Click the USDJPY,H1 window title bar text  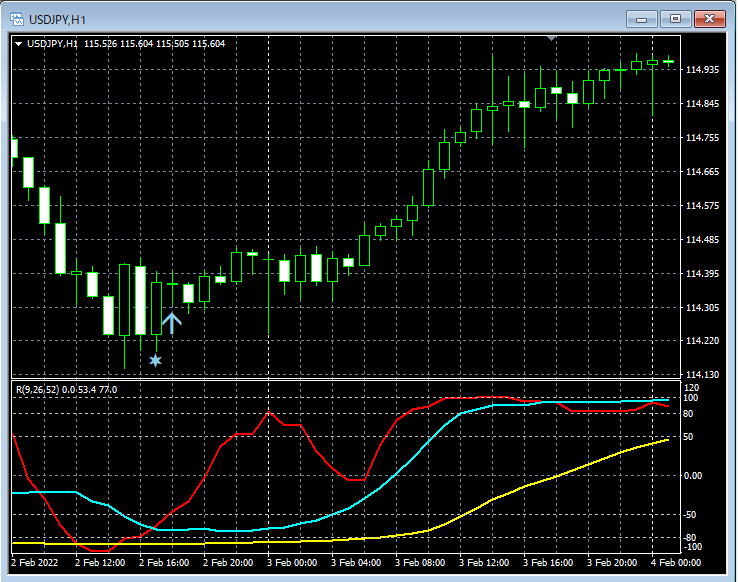57,18
